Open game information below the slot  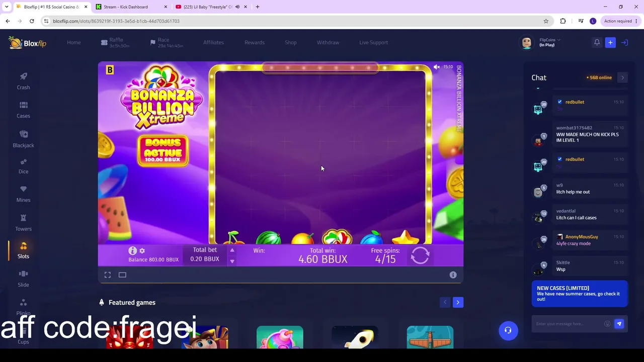point(453,275)
